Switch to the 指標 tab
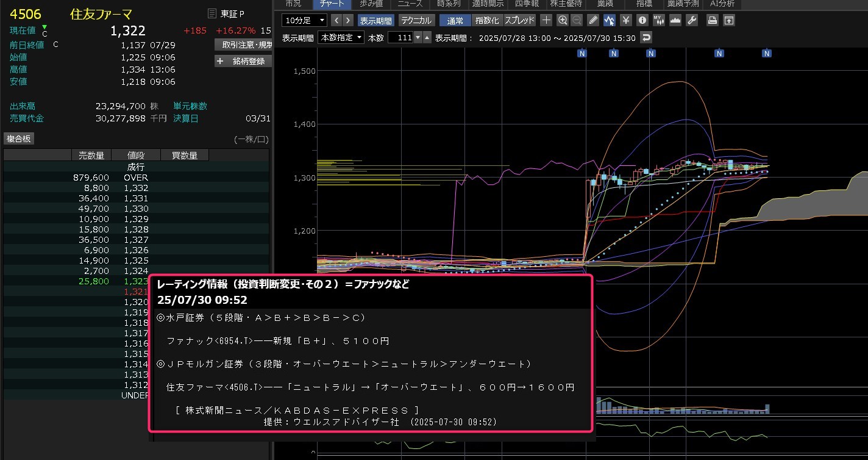Screen dimensions: 868x460 click(644, 4)
